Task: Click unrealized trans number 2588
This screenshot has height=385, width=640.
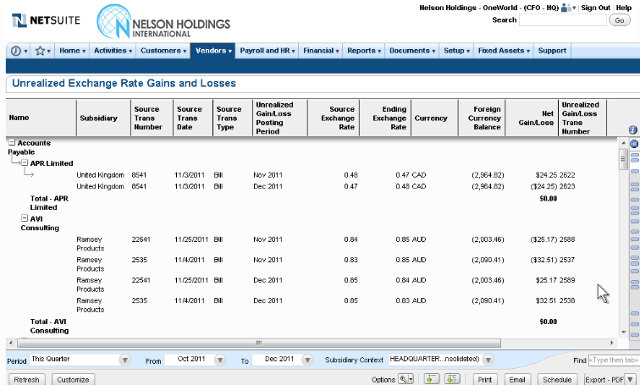Action: [x=567, y=239]
